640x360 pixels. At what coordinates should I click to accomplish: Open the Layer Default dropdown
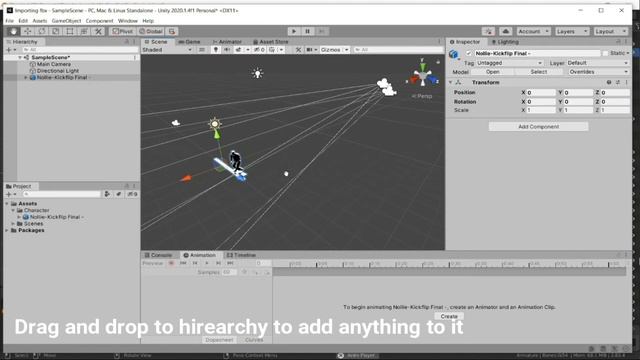click(x=597, y=63)
